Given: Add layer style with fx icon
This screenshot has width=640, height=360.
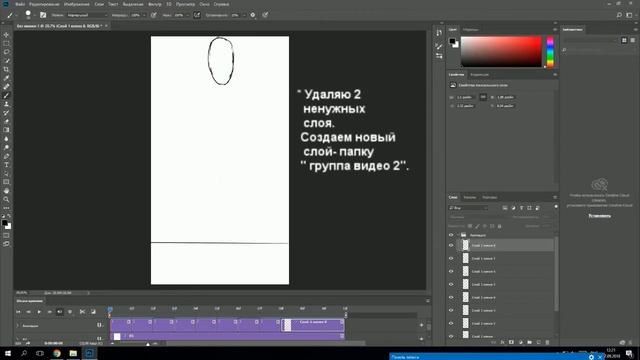Looking at the screenshot, I should pyautogui.click(x=502, y=342).
